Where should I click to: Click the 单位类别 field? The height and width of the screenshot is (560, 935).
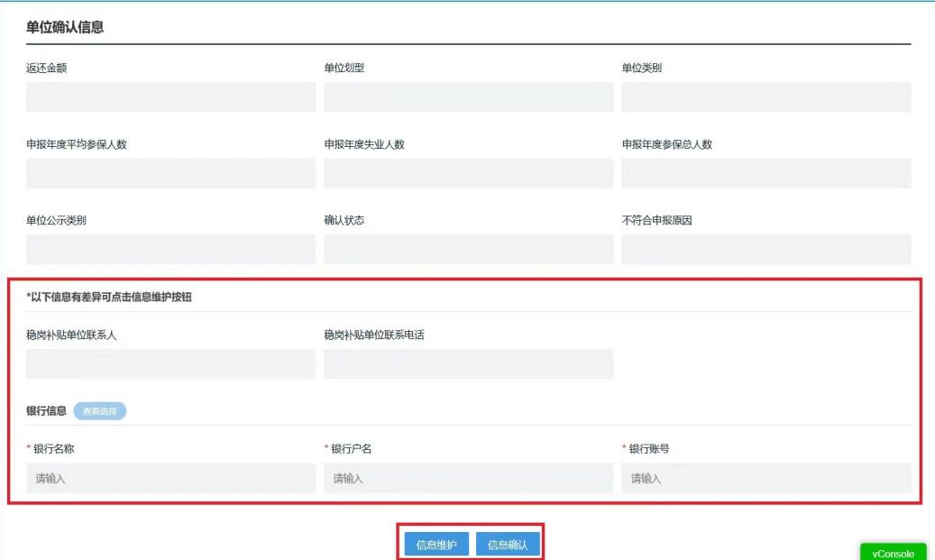(x=765, y=97)
